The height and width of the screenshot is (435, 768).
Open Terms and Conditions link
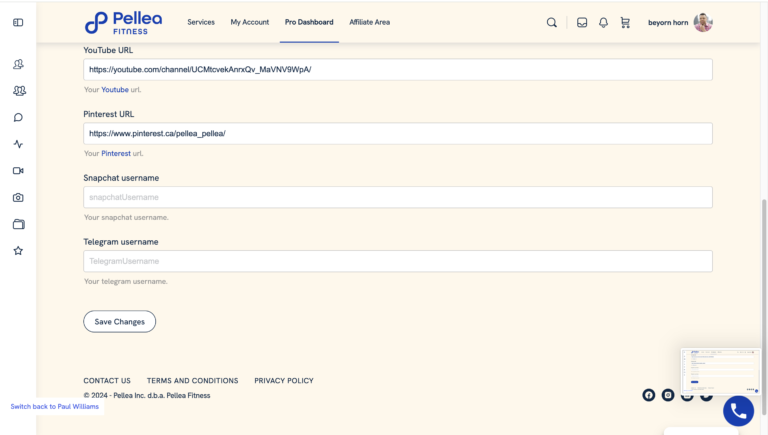pos(192,381)
